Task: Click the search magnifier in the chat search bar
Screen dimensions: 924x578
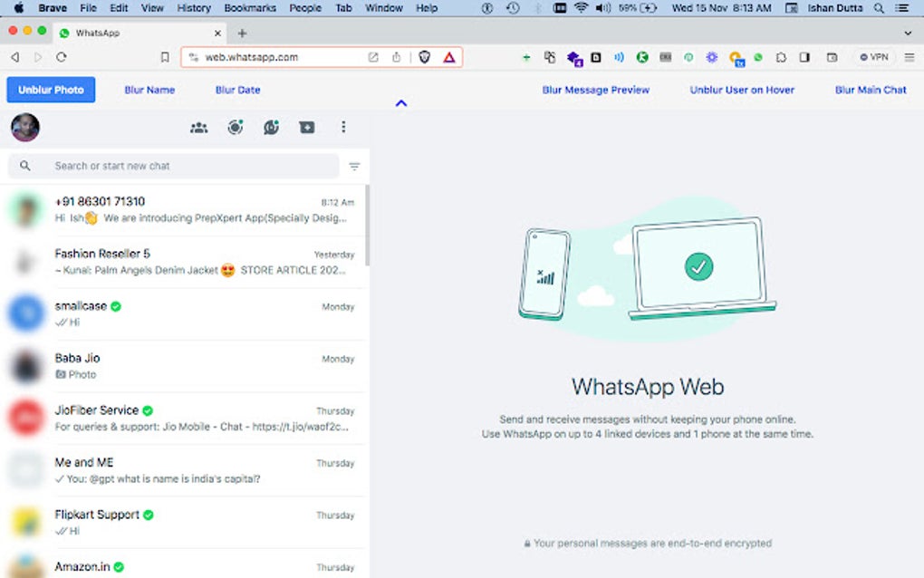Action: (24, 166)
